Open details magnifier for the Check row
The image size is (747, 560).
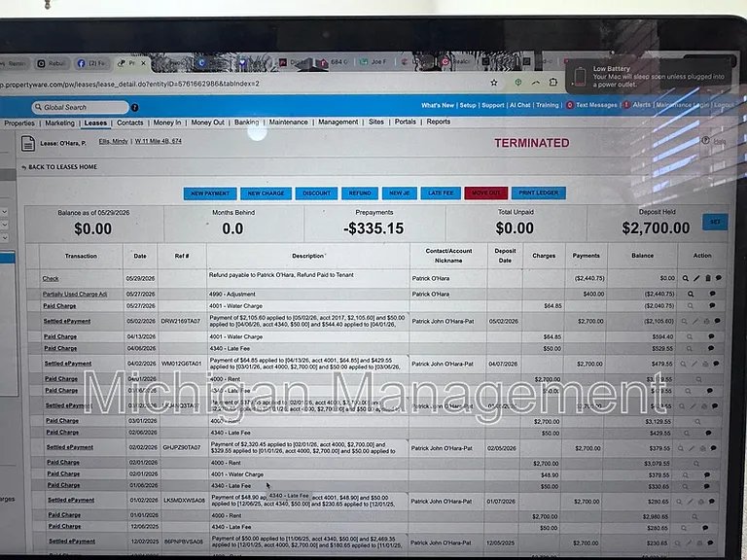685,278
